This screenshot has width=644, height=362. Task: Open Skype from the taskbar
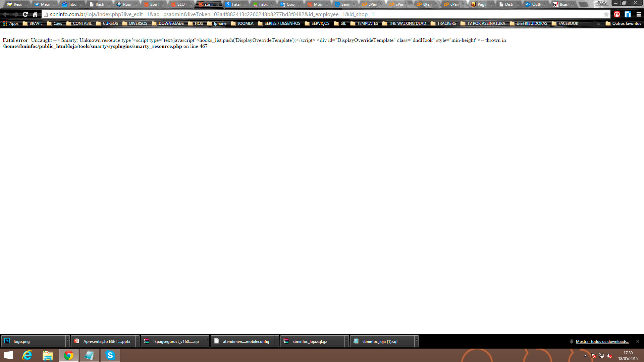pos(110,355)
